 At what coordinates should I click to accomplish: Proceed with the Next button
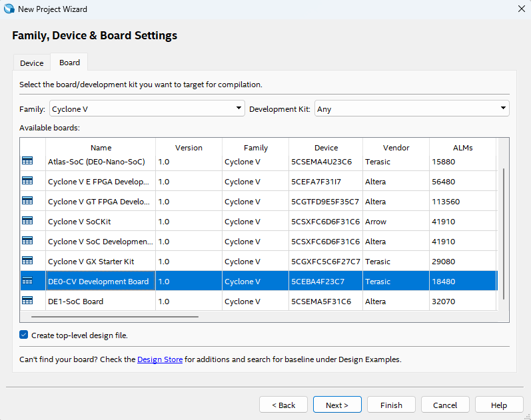pos(337,405)
